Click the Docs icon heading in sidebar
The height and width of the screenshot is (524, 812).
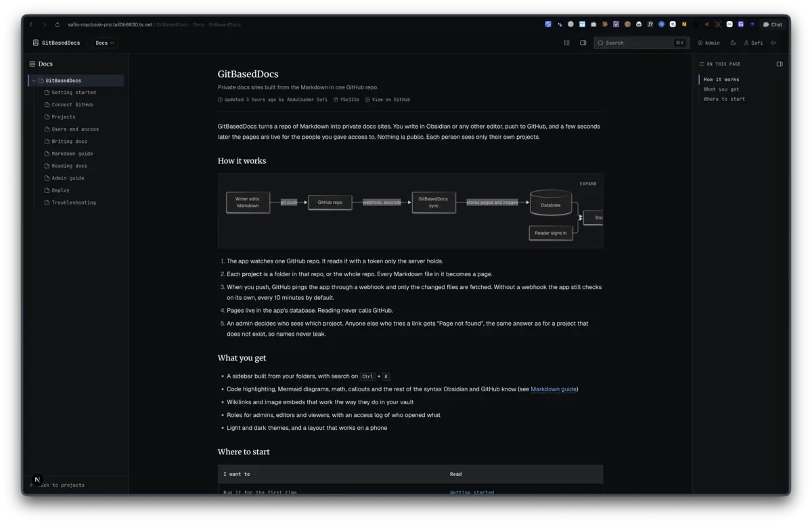click(41, 64)
